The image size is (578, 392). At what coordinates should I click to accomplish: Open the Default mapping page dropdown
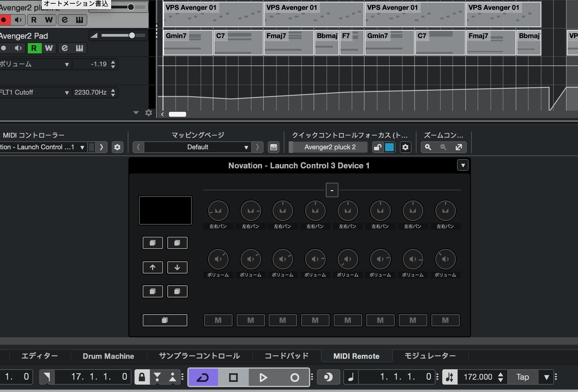[x=197, y=147]
